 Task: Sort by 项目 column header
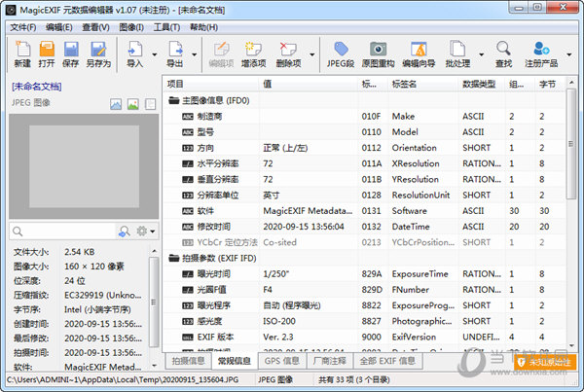click(211, 84)
